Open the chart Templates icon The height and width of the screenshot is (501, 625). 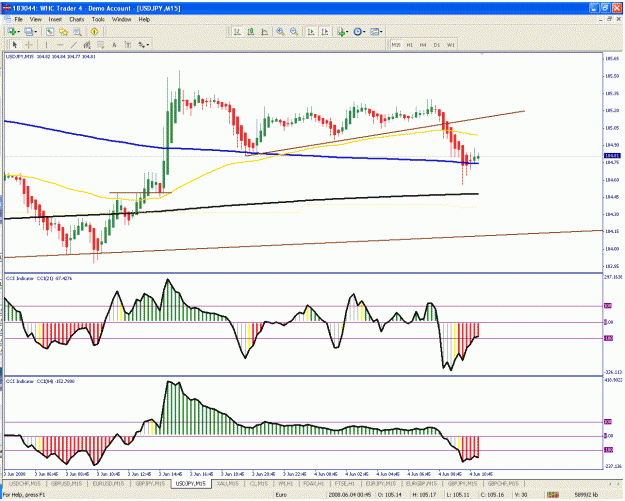click(374, 31)
